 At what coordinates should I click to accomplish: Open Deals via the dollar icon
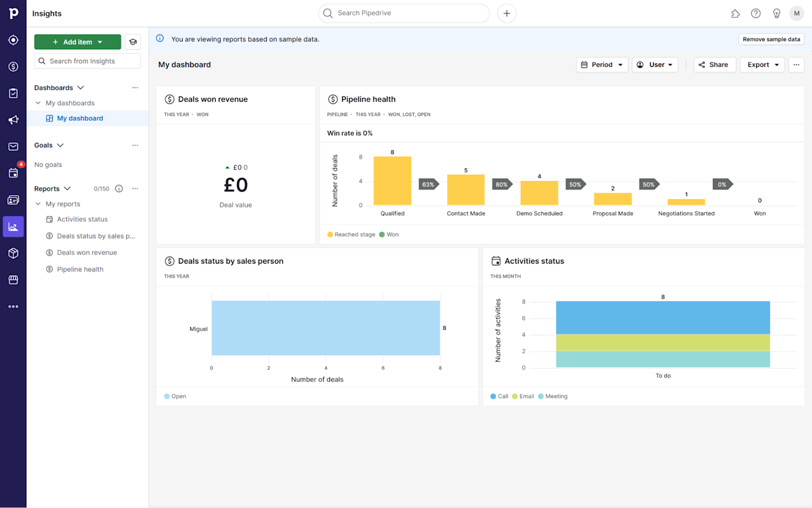pyautogui.click(x=13, y=67)
